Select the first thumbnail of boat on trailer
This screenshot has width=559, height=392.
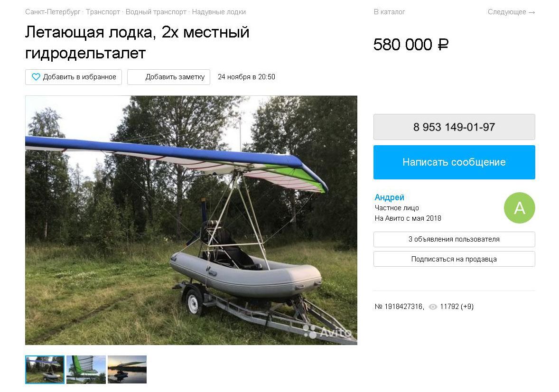click(x=45, y=370)
